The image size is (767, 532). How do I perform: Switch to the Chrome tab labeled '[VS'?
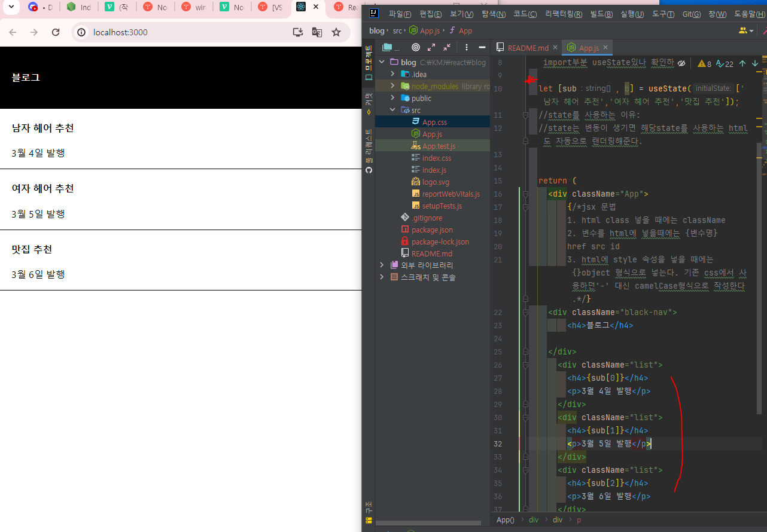pos(271,7)
